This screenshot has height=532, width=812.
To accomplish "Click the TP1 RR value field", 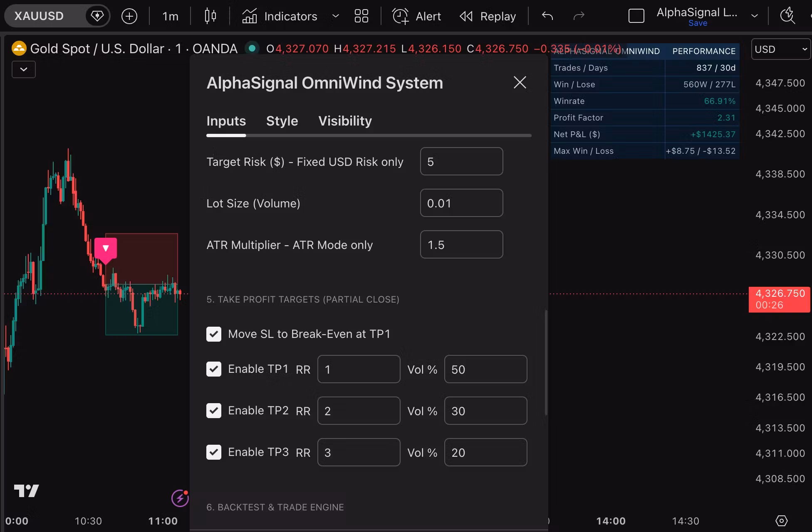I will (x=359, y=369).
